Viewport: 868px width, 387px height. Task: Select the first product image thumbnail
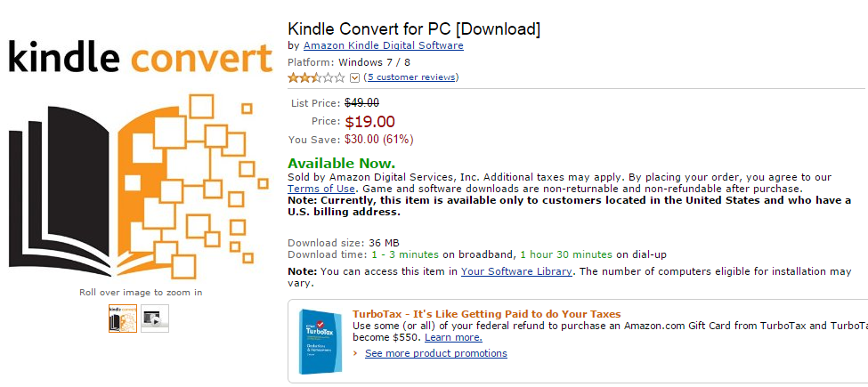tap(122, 318)
